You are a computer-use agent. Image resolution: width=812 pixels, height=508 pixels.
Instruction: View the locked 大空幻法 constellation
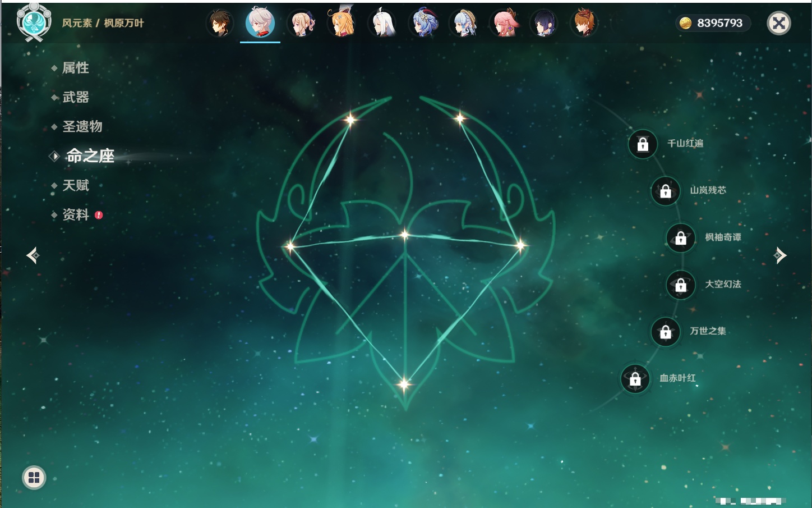click(x=681, y=285)
